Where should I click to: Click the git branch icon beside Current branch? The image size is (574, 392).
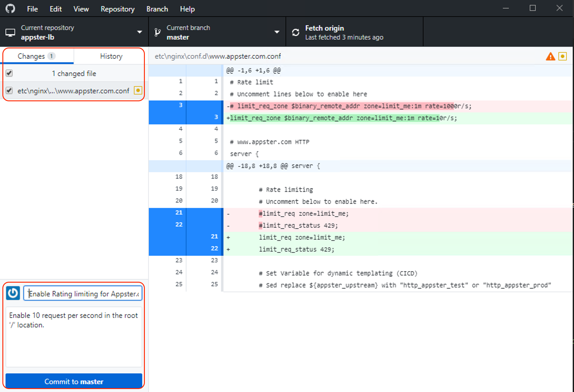click(157, 32)
